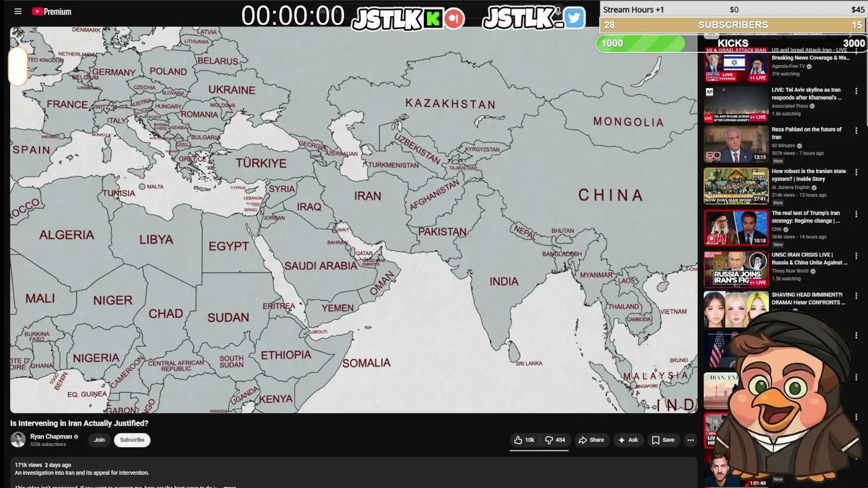Open 'How robust is the Iranian state system' title
The height and width of the screenshot is (488, 868).
(x=809, y=175)
